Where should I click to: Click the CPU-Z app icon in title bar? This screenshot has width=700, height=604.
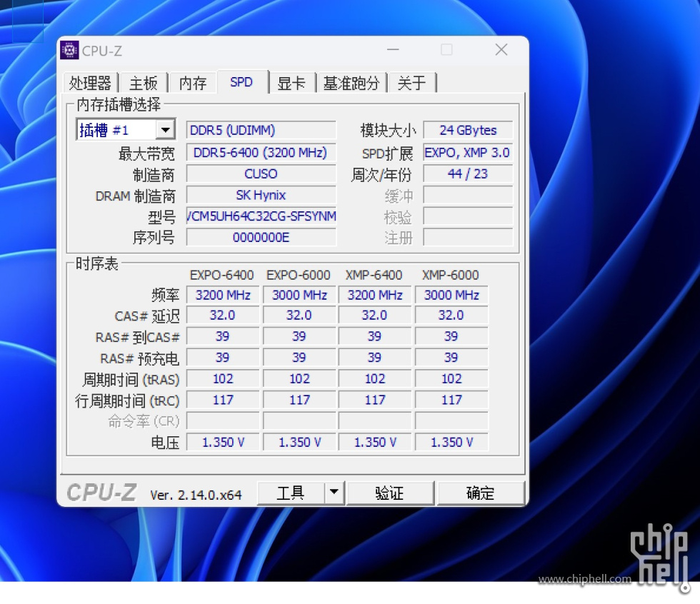tap(69, 51)
